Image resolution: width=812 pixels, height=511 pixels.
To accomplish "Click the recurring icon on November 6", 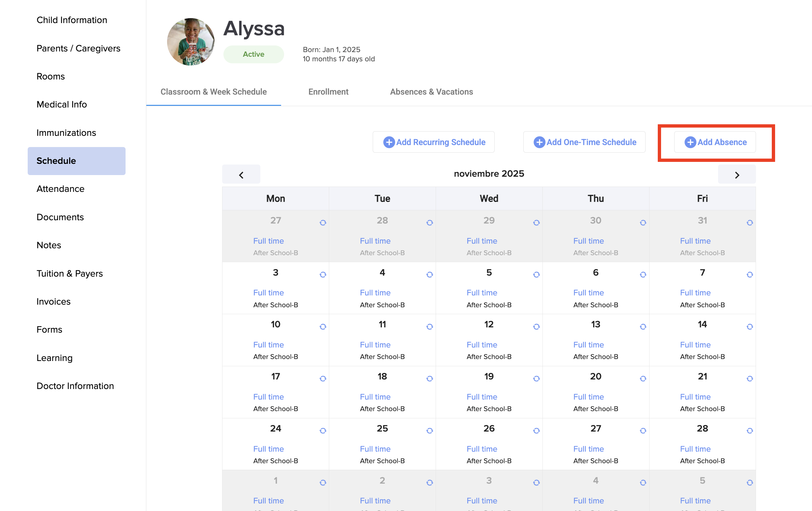I will [x=643, y=275].
